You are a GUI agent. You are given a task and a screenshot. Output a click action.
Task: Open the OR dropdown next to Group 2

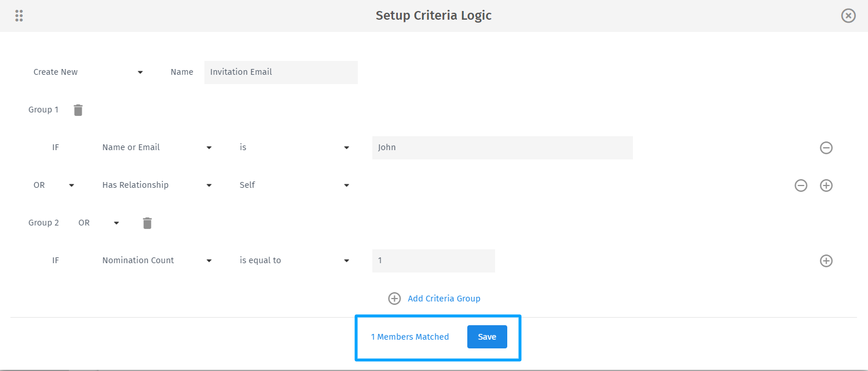point(116,223)
